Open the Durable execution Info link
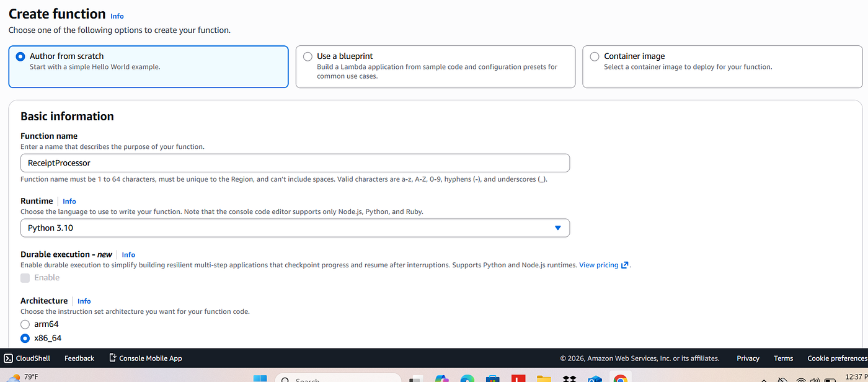This screenshot has width=868, height=382. 128,255
